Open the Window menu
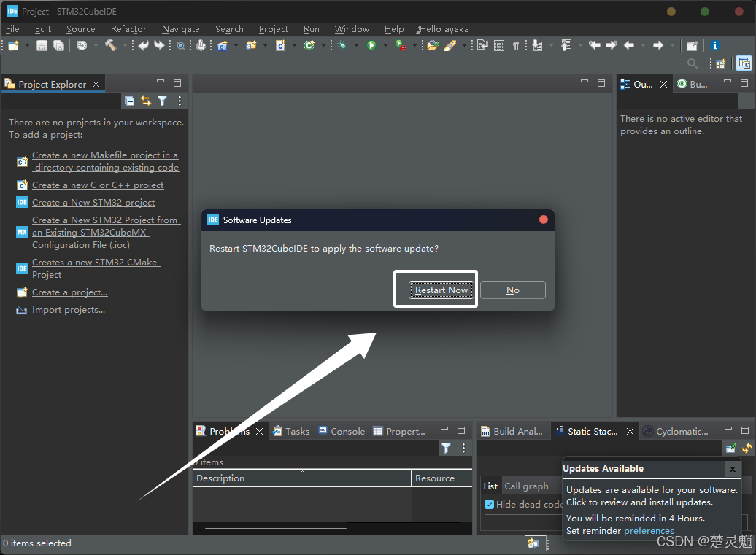 pos(352,29)
